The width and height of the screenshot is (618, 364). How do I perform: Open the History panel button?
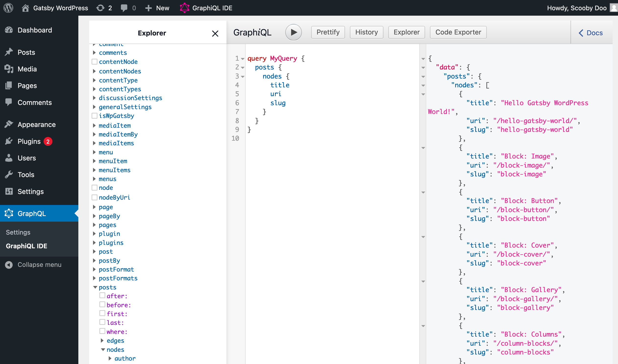(x=367, y=32)
